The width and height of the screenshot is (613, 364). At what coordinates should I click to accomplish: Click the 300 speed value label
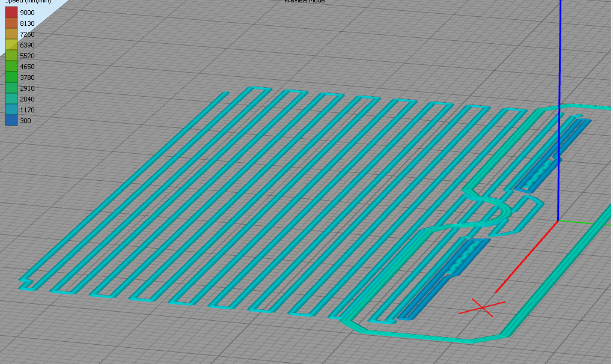point(25,121)
